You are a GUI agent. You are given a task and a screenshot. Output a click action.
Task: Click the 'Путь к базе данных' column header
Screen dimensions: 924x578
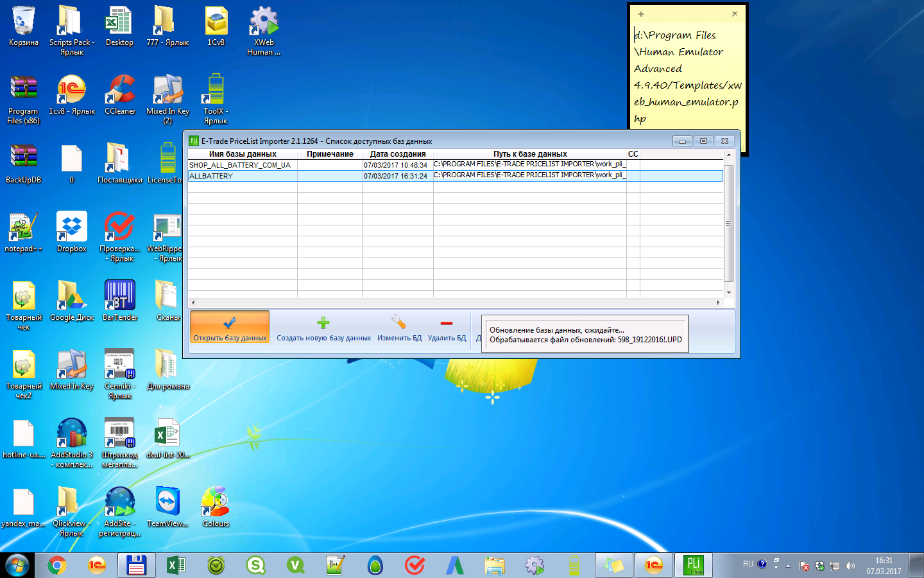coord(530,154)
